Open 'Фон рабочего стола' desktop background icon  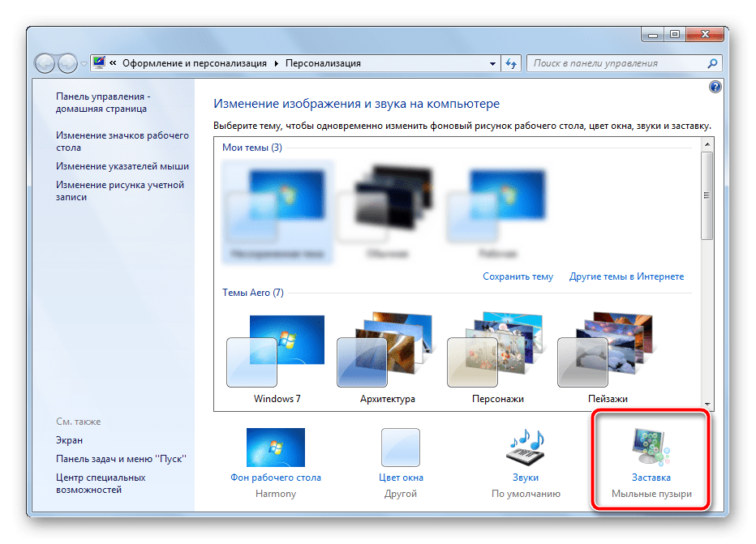click(275, 448)
